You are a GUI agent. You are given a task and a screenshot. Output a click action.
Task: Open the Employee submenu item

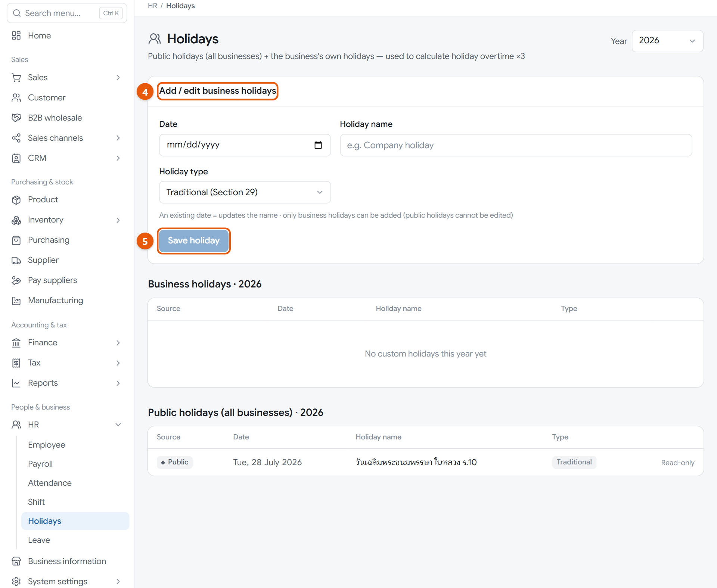[x=75, y=445]
